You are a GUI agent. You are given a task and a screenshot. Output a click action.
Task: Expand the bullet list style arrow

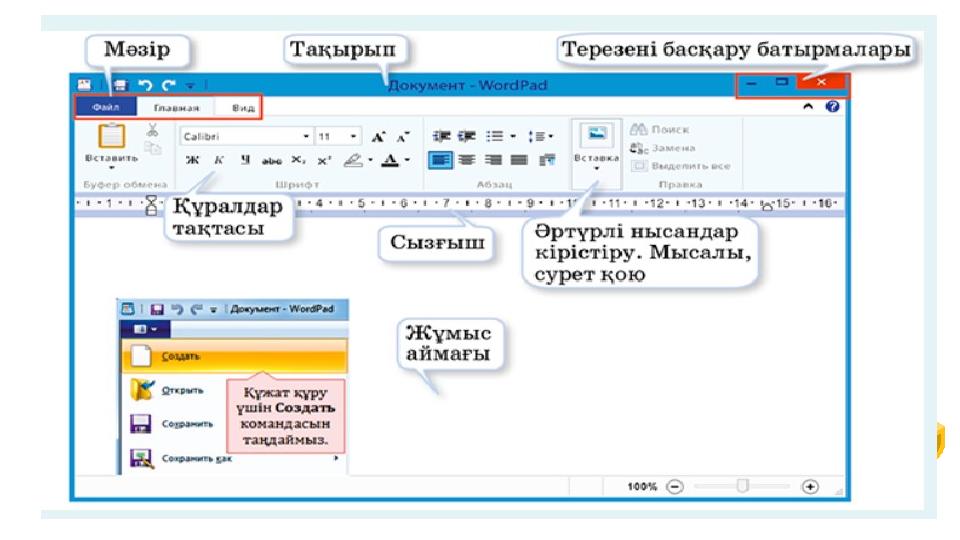tap(513, 137)
